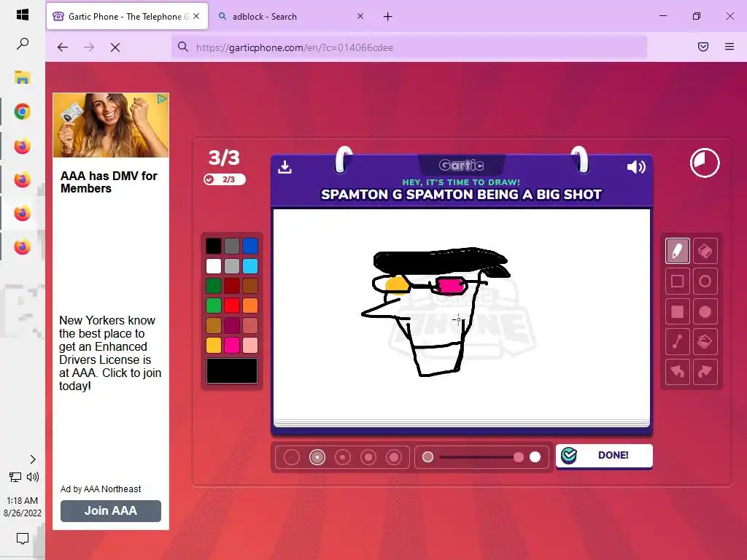Open the Pocket save icon in toolbar
Image resolution: width=747 pixels, height=560 pixels.
click(703, 47)
